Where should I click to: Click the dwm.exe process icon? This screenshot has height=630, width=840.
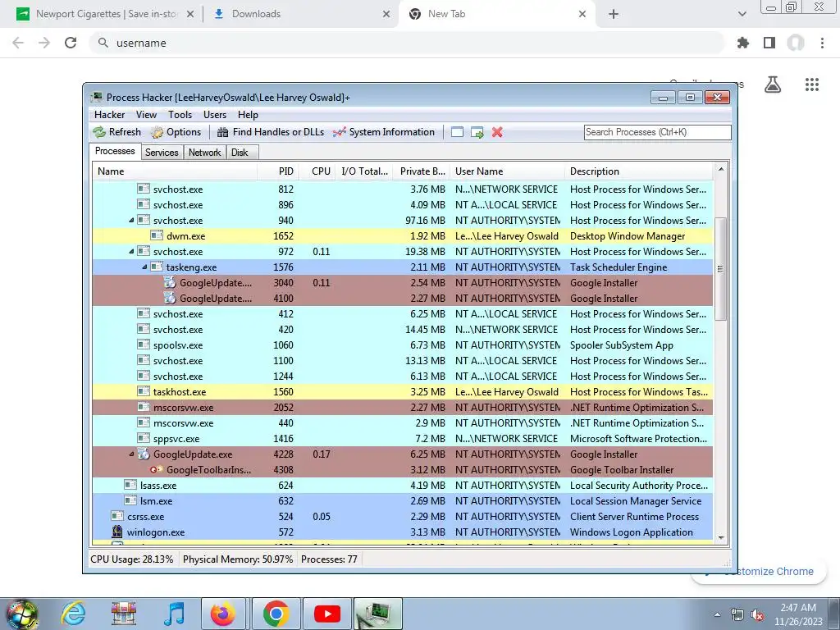(157, 235)
